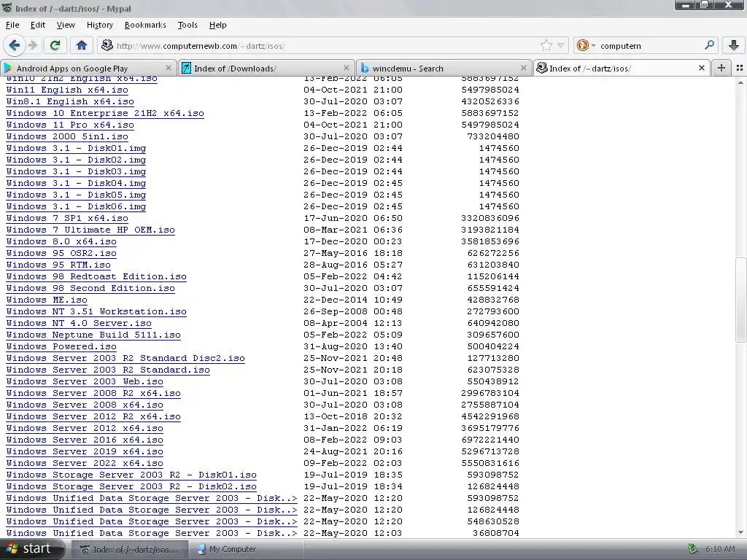Open Windows NT 3.51 Workstation.iso link

point(96,311)
